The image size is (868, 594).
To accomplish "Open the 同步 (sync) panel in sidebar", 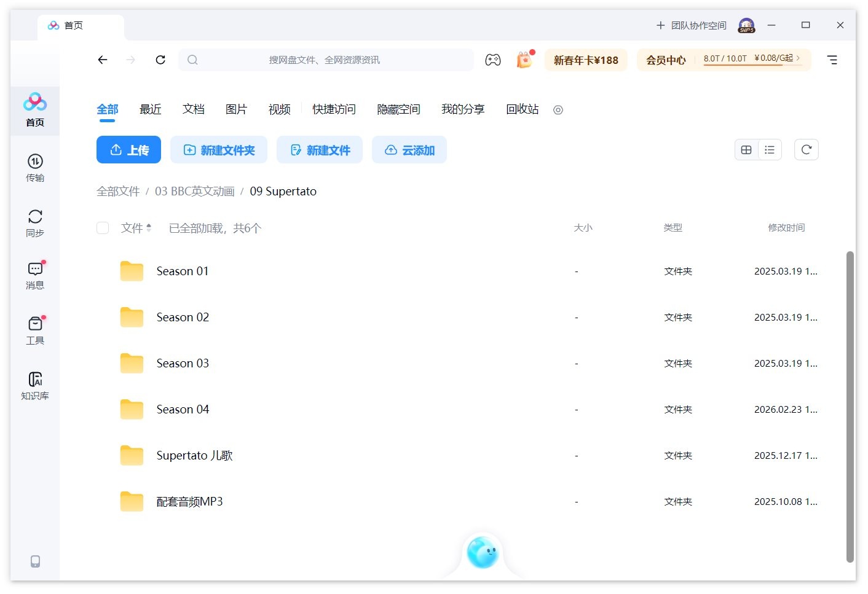I will [34, 222].
